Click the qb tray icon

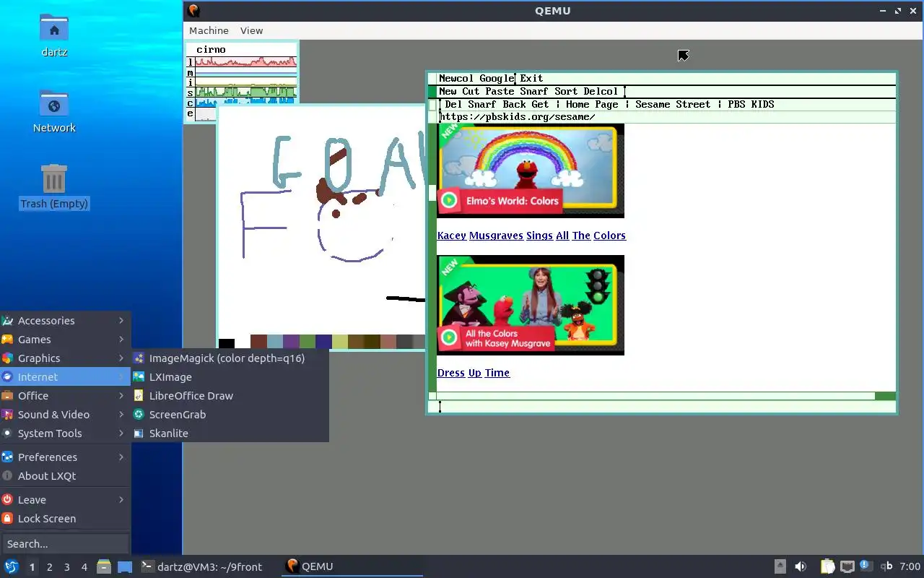click(887, 566)
